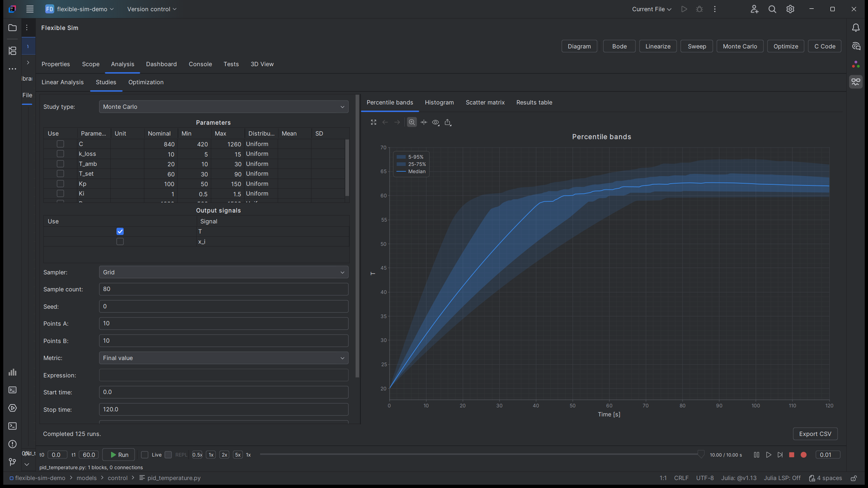Open the Structure tool window icon
868x488 pixels.
pyautogui.click(x=12, y=51)
